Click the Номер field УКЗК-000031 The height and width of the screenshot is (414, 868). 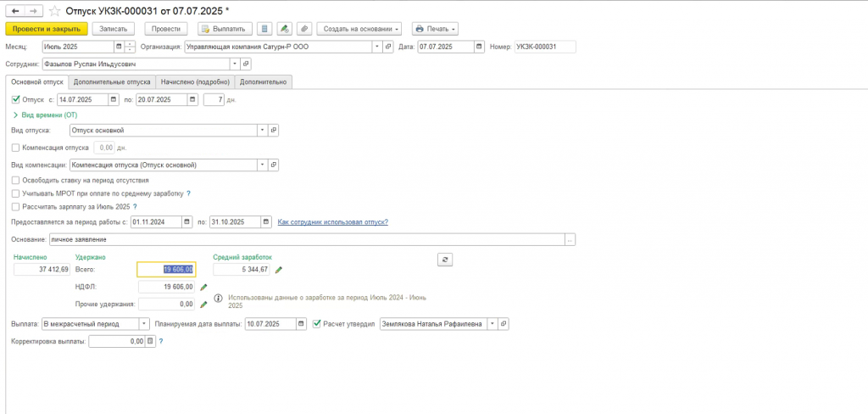coord(545,48)
